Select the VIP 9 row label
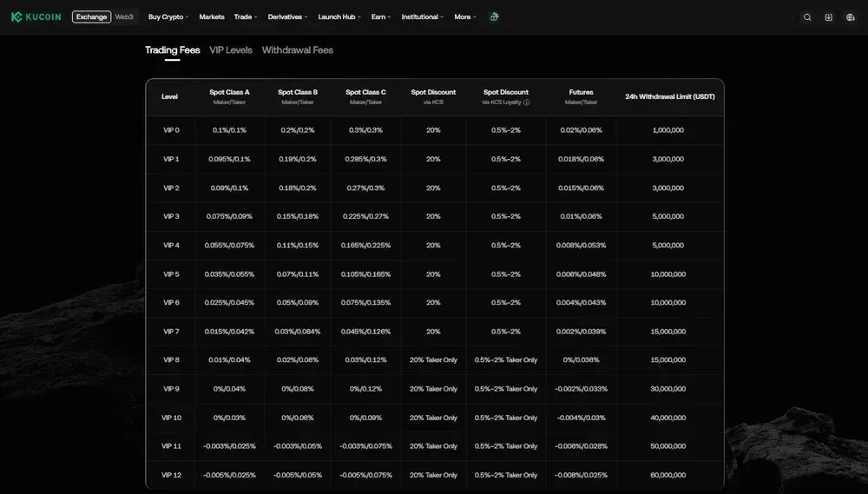Viewport: 868px width, 494px height. click(x=171, y=389)
